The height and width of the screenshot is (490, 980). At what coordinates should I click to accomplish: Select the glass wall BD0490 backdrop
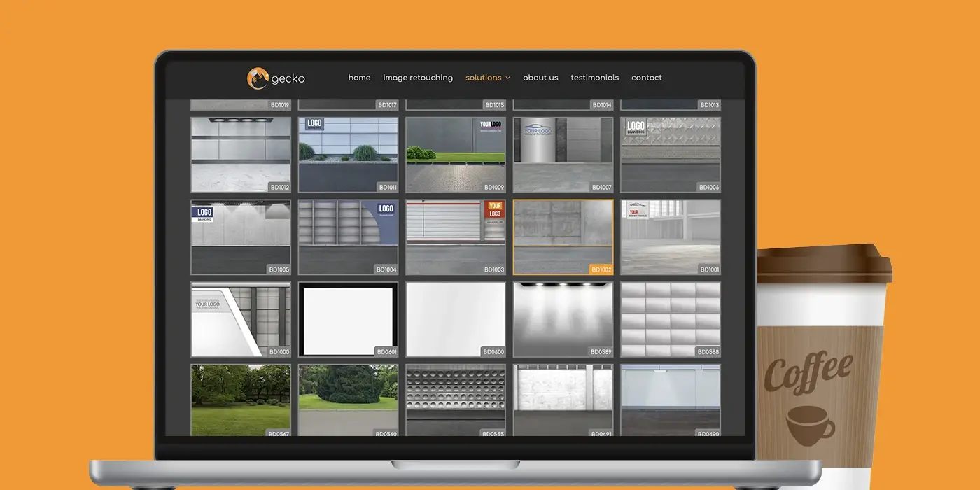[x=671, y=400]
